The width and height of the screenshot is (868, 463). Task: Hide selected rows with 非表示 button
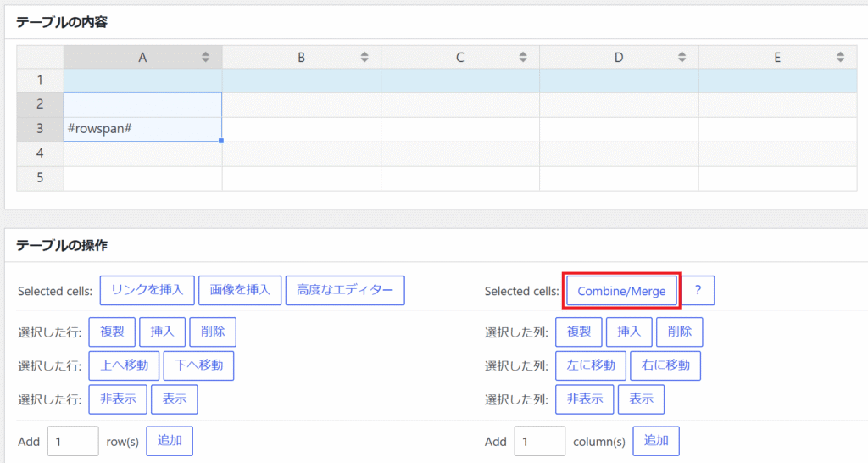[118, 399]
